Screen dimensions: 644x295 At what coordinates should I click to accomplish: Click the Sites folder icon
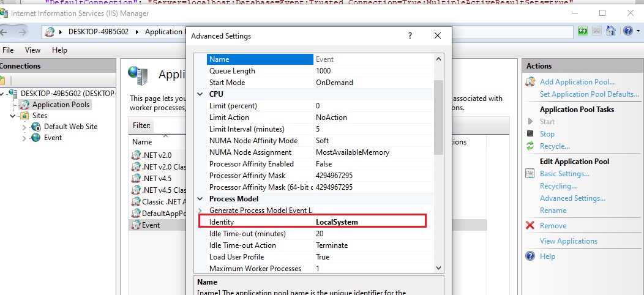point(24,116)
